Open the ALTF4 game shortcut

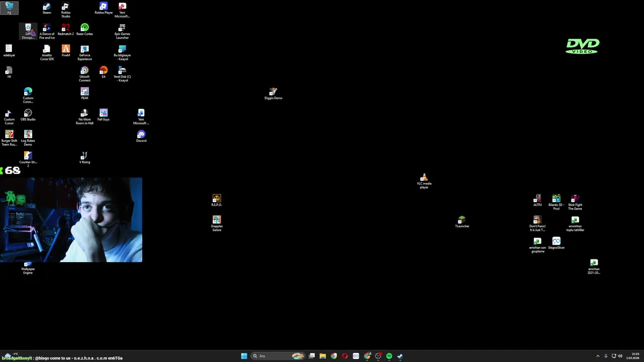[x=537, y=200]
